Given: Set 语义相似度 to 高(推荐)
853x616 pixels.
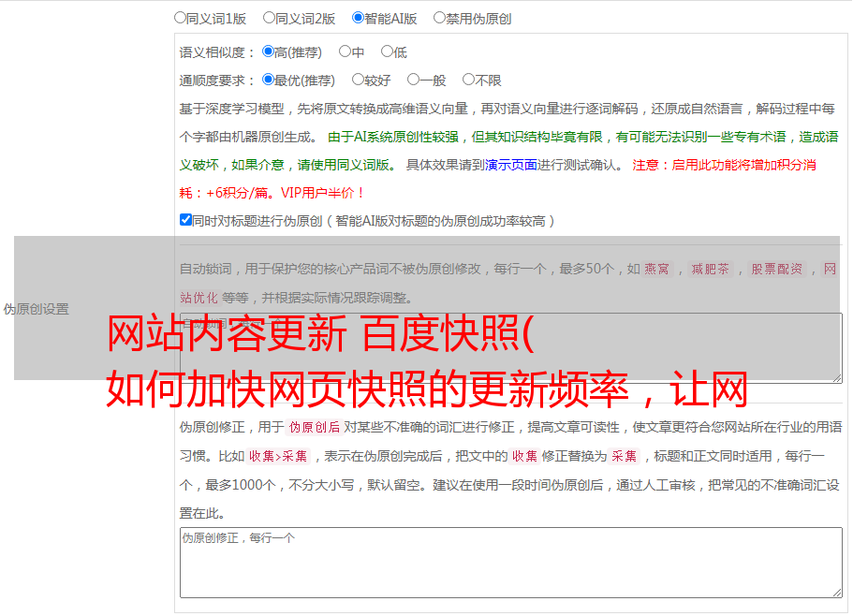Looking at the screenshot, I should [269, 51].
